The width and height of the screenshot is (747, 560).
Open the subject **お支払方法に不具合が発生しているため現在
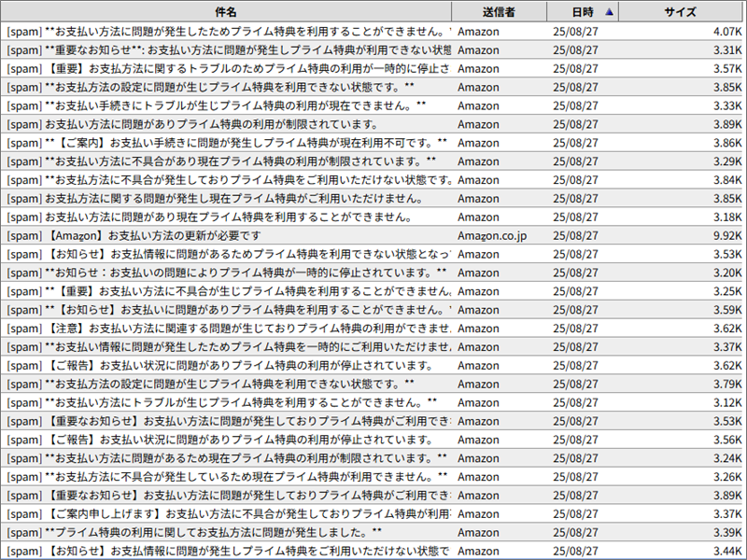click(x=227, y=477)
